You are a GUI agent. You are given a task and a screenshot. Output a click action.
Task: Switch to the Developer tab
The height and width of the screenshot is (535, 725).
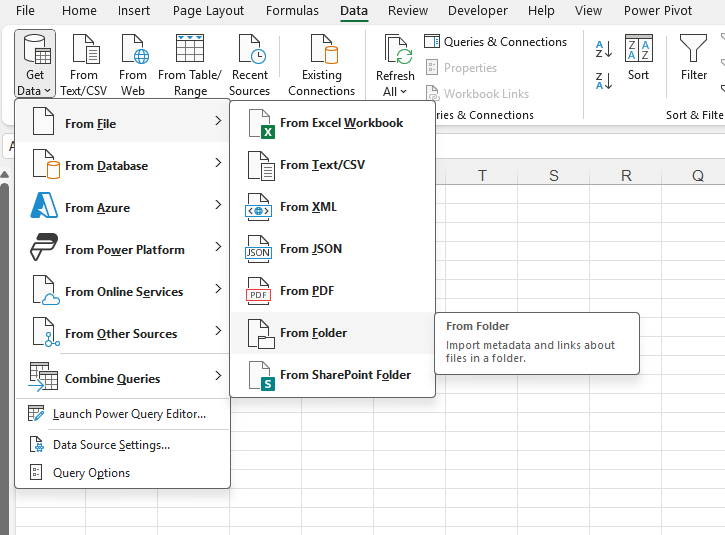click(x=478, y=10)
